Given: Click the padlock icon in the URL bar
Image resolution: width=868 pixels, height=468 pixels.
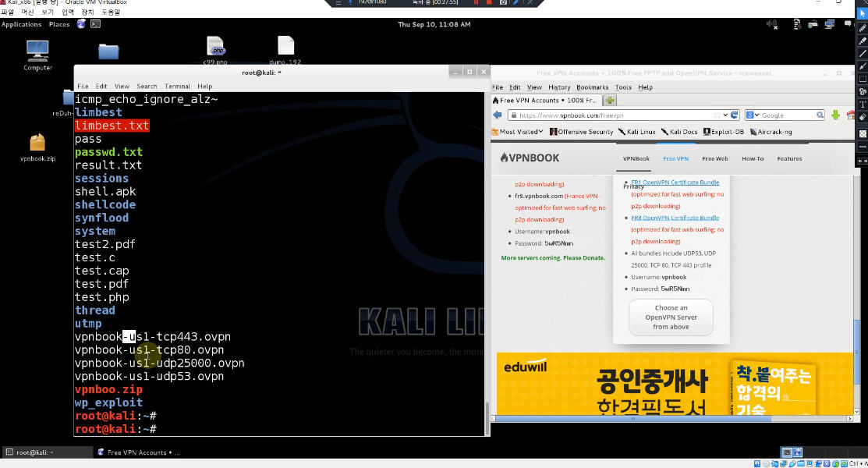Looking at the screenshot, I should point(514,115).
